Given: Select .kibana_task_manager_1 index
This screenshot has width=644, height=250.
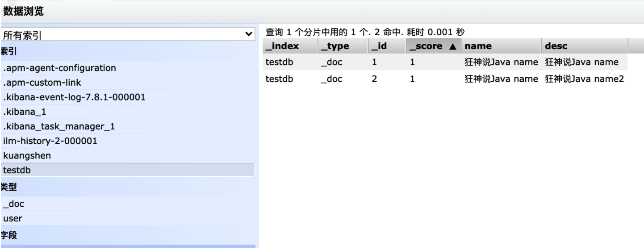Looking at the screenshot, I should (x=127, y=127).
